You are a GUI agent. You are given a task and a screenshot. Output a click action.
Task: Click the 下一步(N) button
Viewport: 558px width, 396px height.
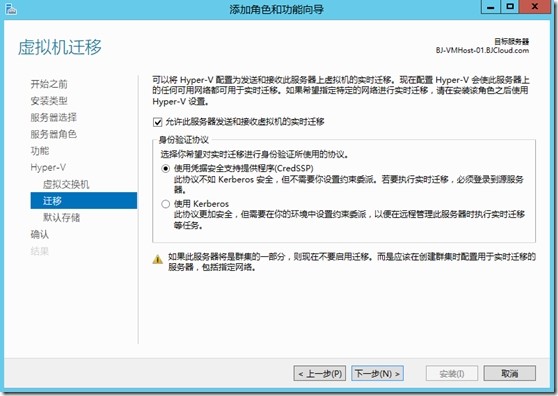[377, 374]
